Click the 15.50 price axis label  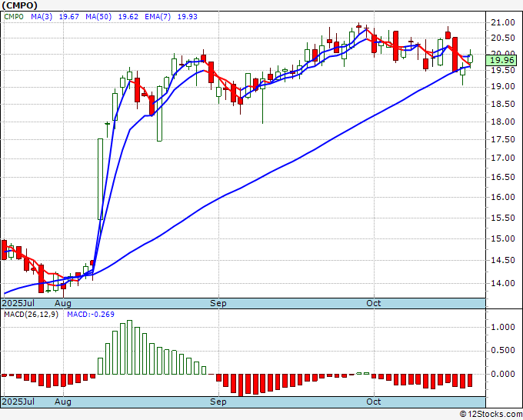coord(503,218)
